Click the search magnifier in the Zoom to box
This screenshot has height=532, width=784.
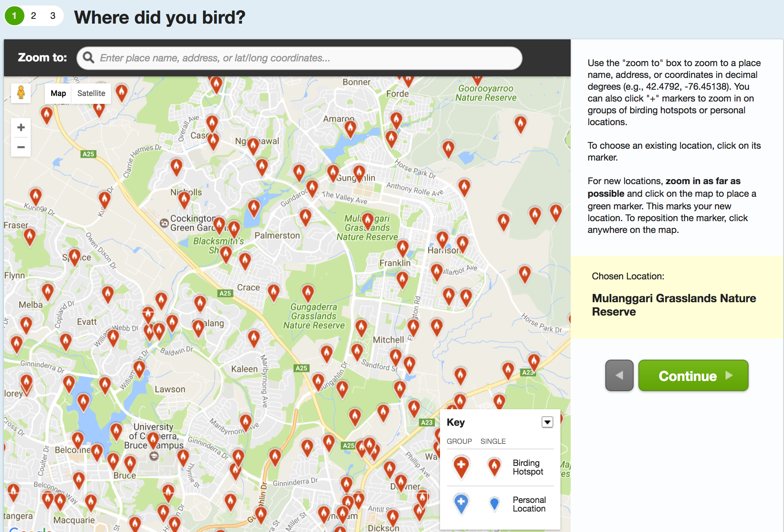89,58
